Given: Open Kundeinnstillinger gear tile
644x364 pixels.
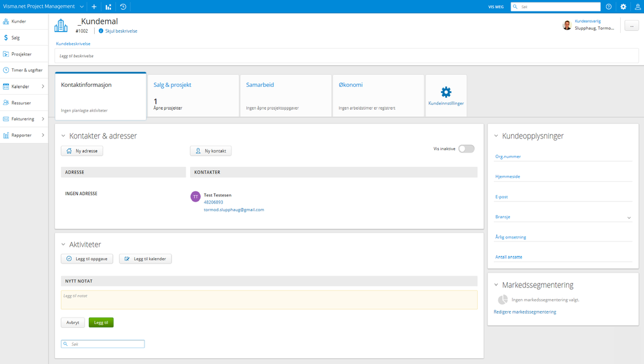Looking at the screenshot, I should click(x=446, y=95).
